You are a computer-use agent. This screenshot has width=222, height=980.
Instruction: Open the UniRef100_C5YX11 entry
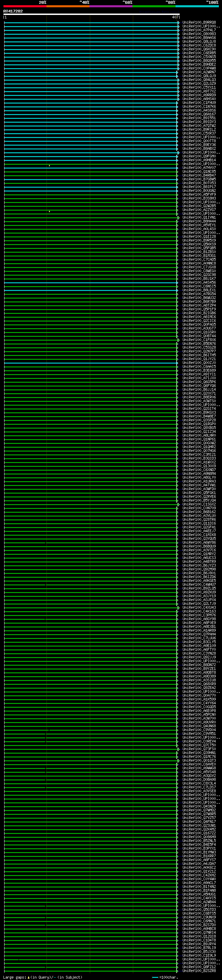[x=199, y=88]
